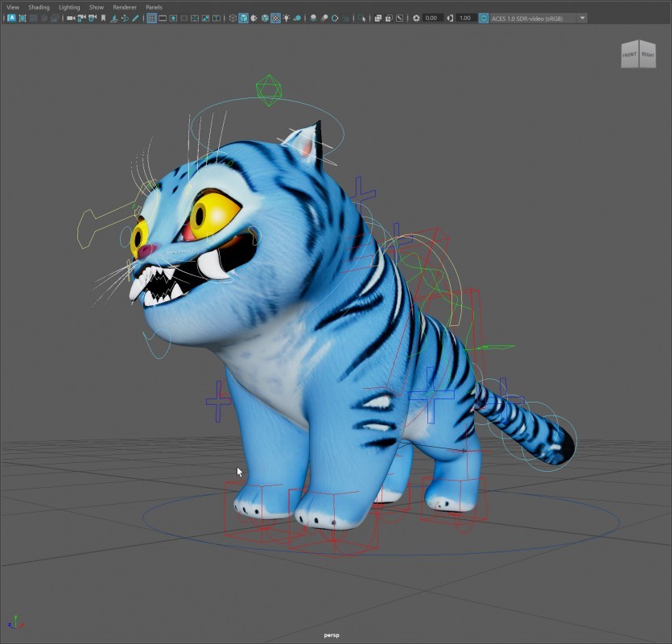Image resolution: width=672 pixels, height=644 pixels.
Task: Open the Renderer menu
Action: (125, 7)
